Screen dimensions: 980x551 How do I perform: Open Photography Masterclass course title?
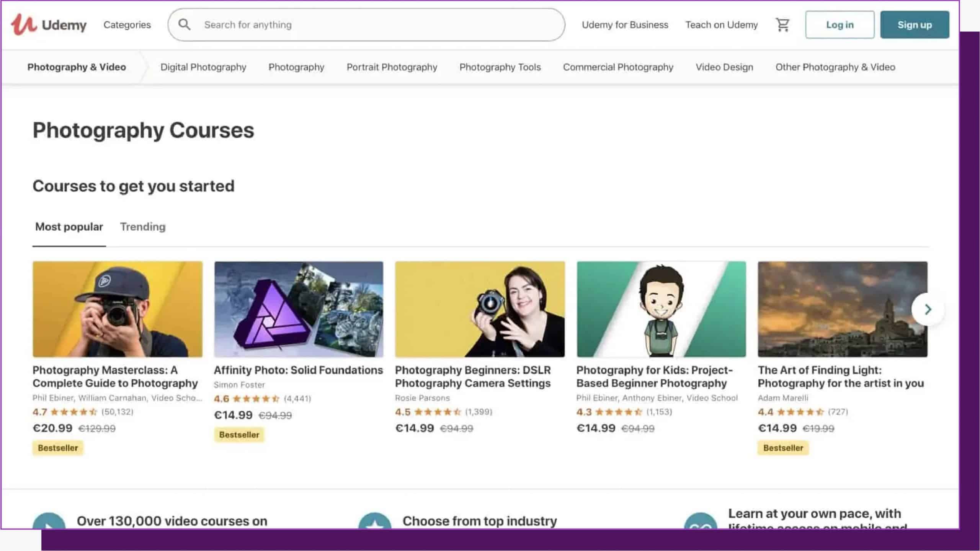point(115,377)
